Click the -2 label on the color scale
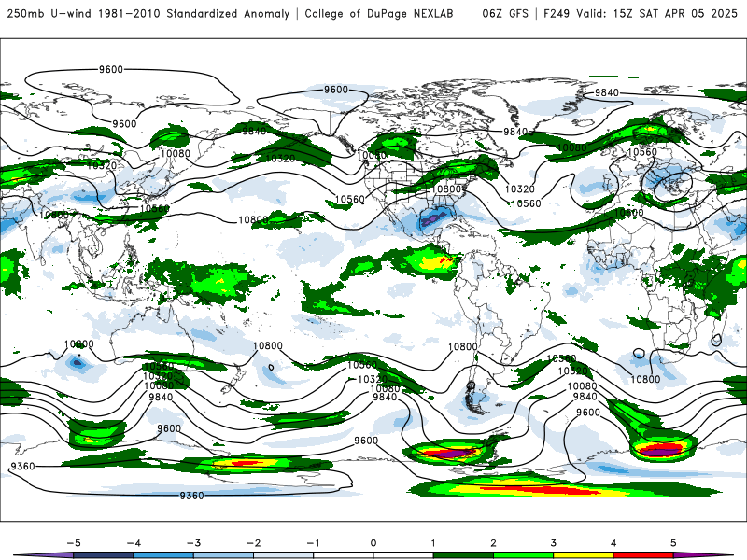 253,543
